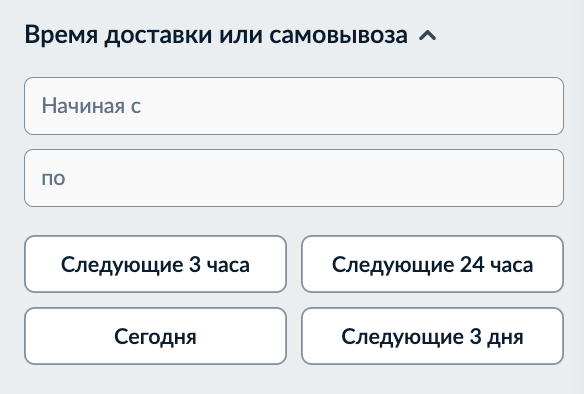Collapse the section with the chevron-up icon

(x=428, y=35)
